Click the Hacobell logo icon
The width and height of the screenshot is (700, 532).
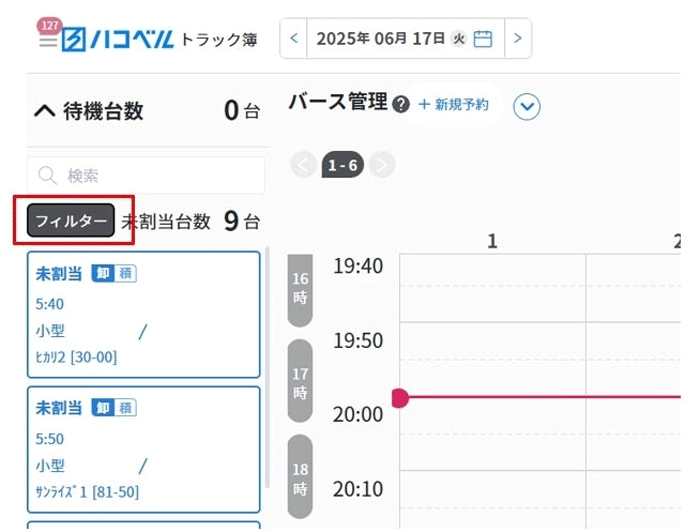coord(73,40)
